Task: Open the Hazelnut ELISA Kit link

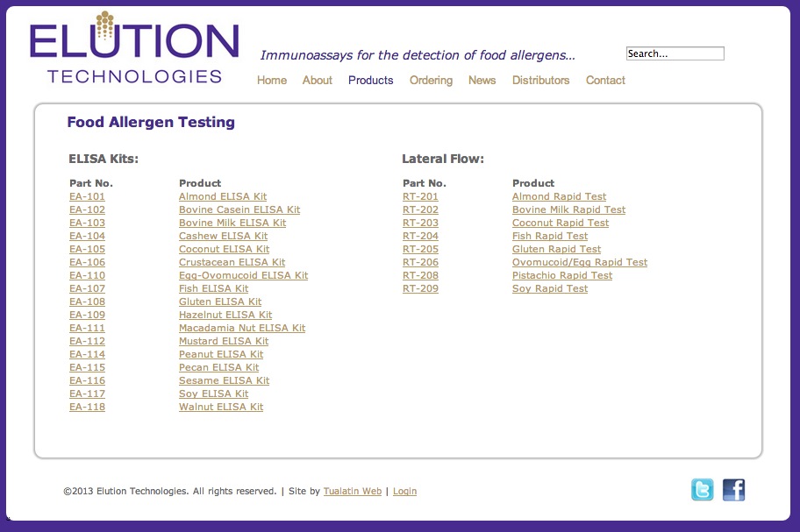Action: [x=225, y=315]
